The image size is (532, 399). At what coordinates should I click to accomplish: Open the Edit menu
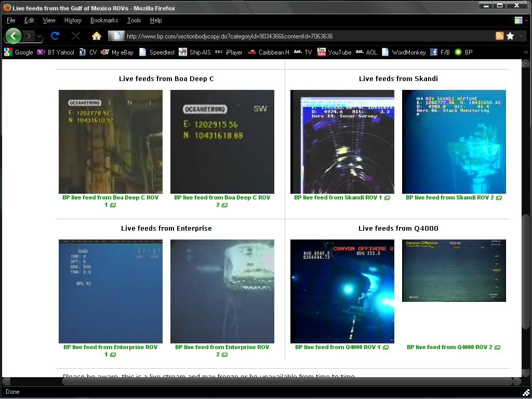click(x=29, y=20)
